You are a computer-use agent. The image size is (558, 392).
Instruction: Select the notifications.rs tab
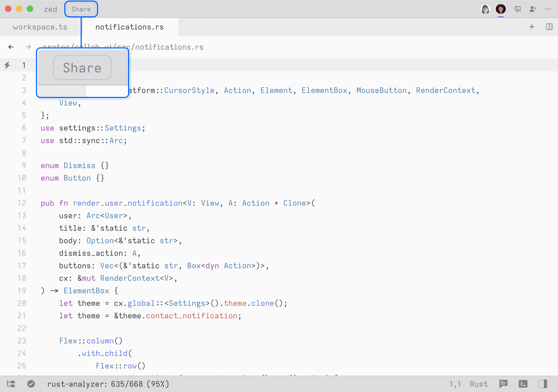click(x=129, y=27)
